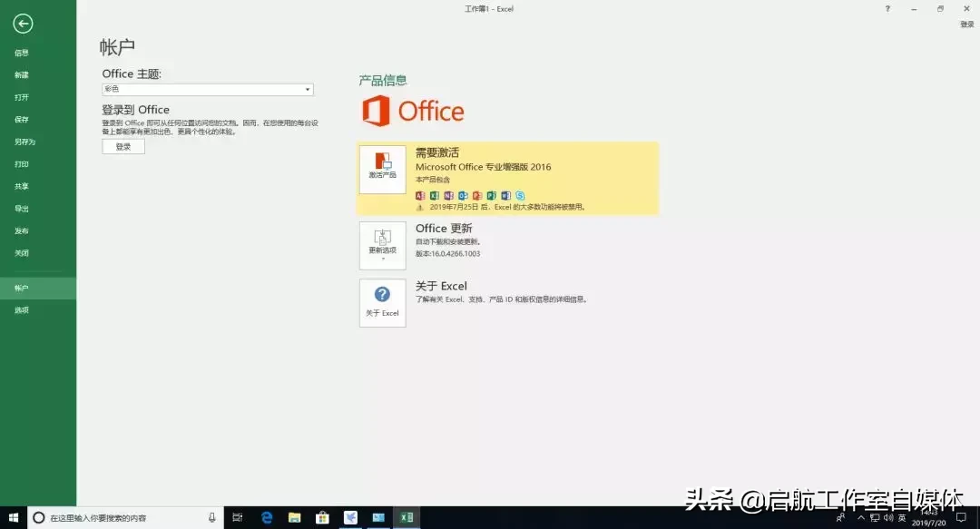Open Microsoft Edge from the taskbar

266,518
